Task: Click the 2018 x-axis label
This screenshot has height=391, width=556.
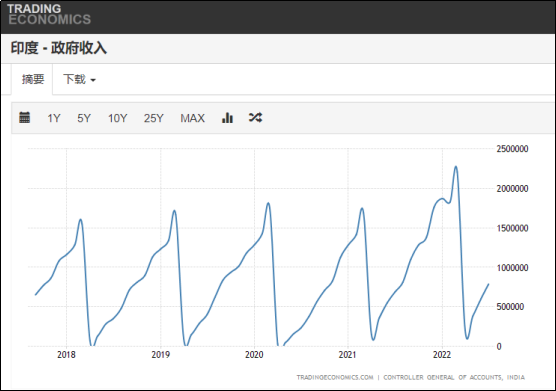Action: click(66, 354)
